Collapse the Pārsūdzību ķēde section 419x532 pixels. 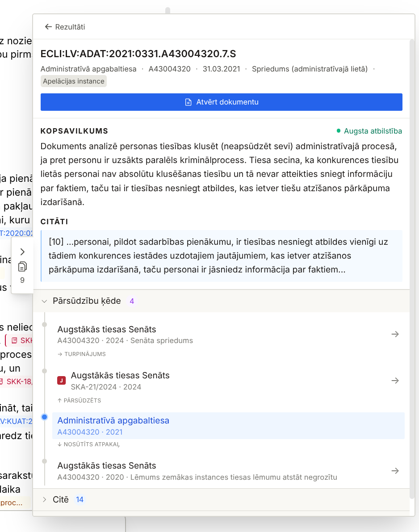coord(44,301)
